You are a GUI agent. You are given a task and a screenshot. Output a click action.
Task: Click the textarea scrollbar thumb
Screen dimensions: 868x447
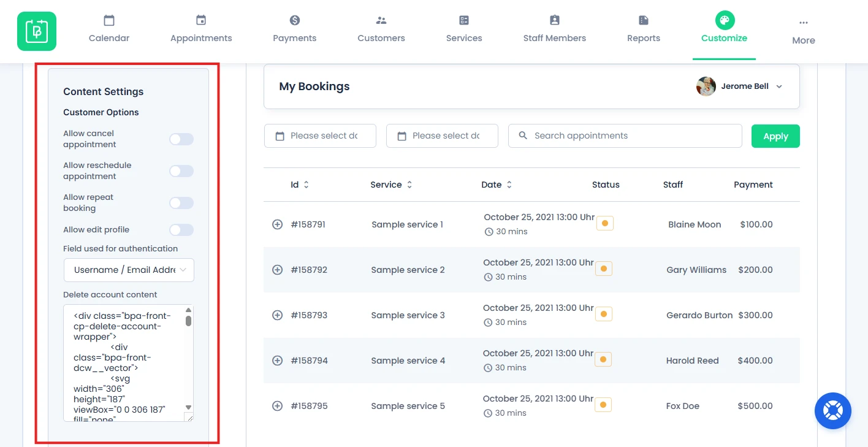pyautogui.click(x=188, y=321)
